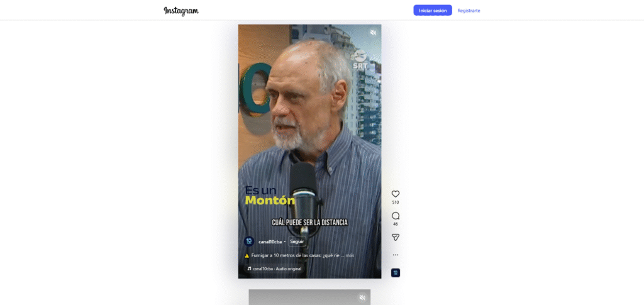Open the canal10cba profile avatar
The height and width of the screenshot is (305, 644).
click(249, 241)
